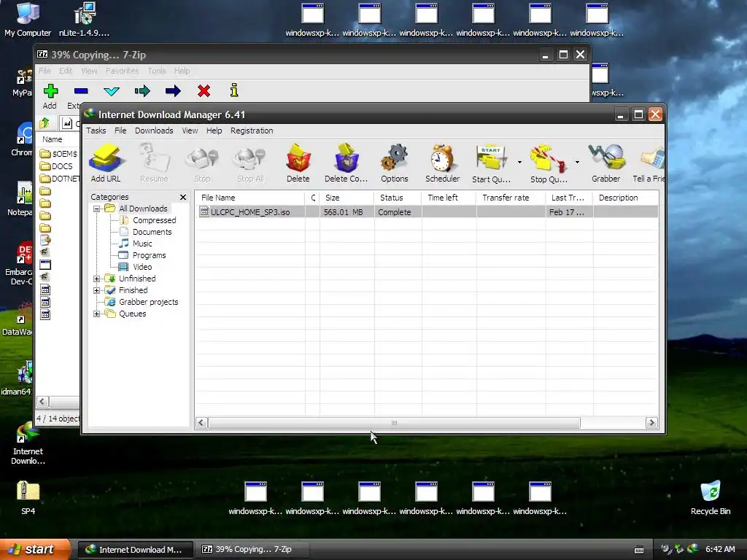
Task: Sort by the Size column header
Action: (x=347, y=198)
